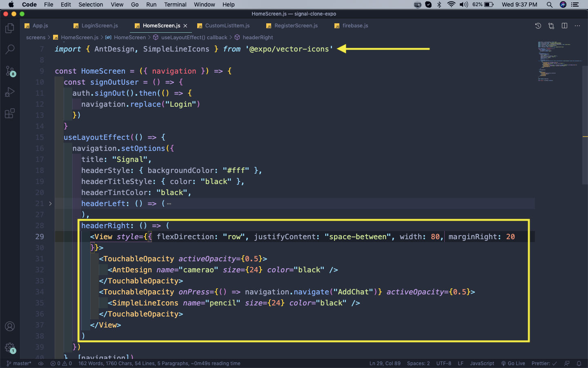Open the Explorer view in activity bar

(10, 28)
